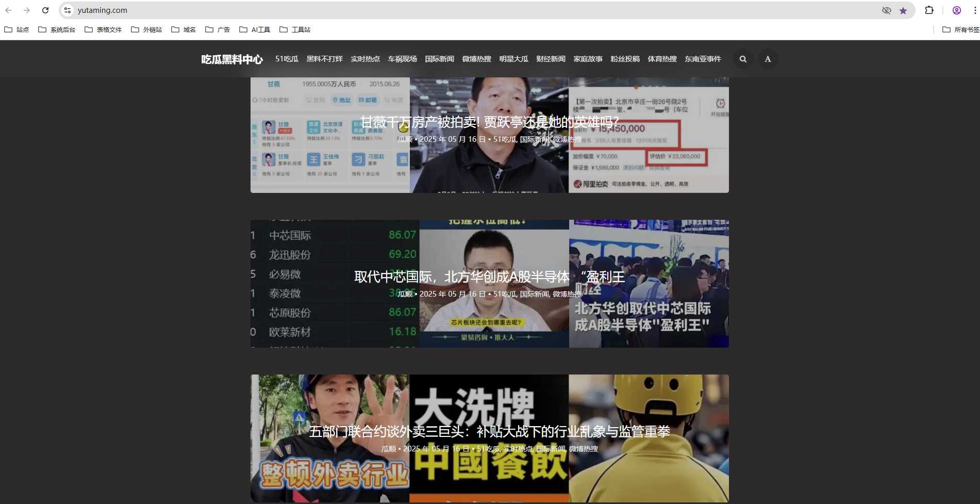This screenshot has height=504, width=980.
Task: Click the eye-slash tracking protection icon
Action: click(x=887, y=10)
